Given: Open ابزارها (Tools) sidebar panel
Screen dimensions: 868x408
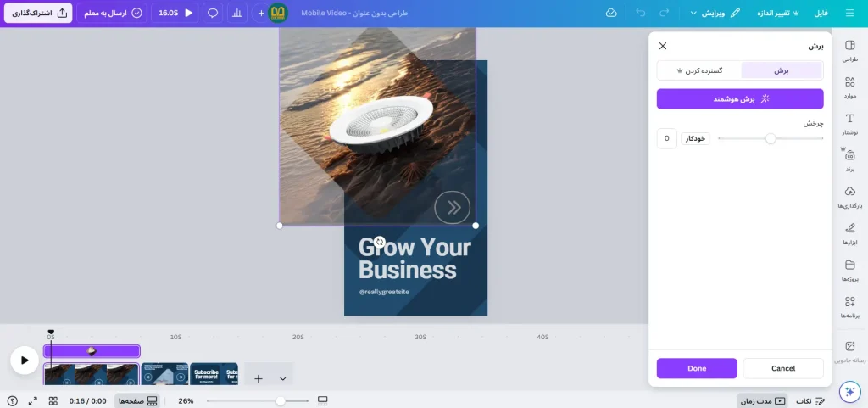Looking at the screenshot, I should (x=849, y=234).
